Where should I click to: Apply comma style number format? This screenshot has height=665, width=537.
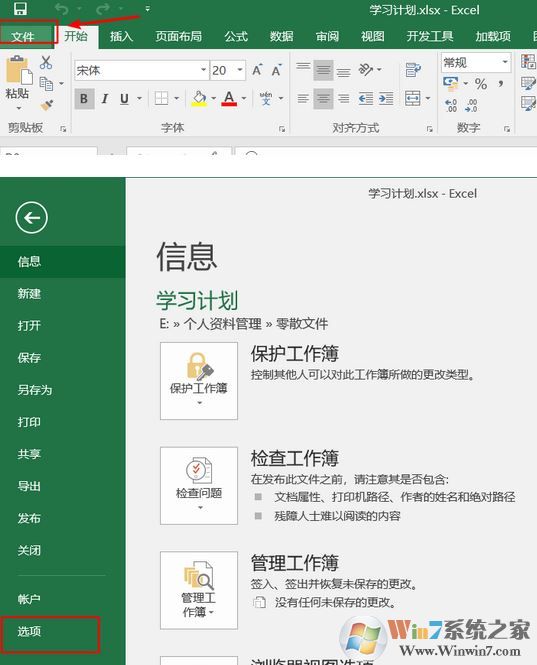[501, 84]
